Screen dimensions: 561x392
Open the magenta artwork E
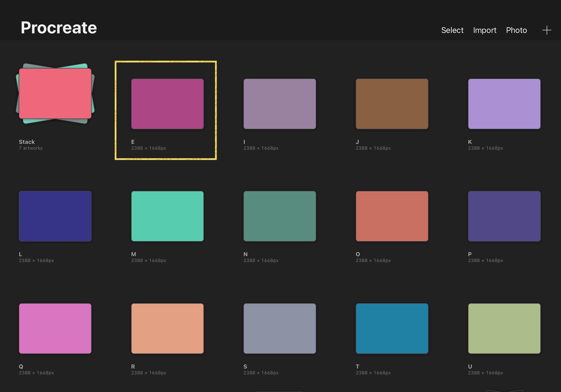167,104
